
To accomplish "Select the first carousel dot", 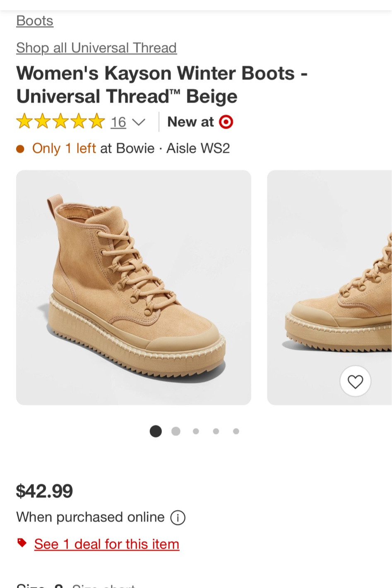I will point(156,431).
